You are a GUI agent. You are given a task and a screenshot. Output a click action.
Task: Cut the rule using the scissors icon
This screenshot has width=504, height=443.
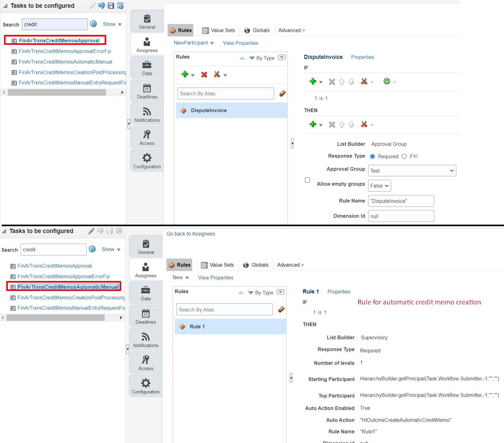218,74
